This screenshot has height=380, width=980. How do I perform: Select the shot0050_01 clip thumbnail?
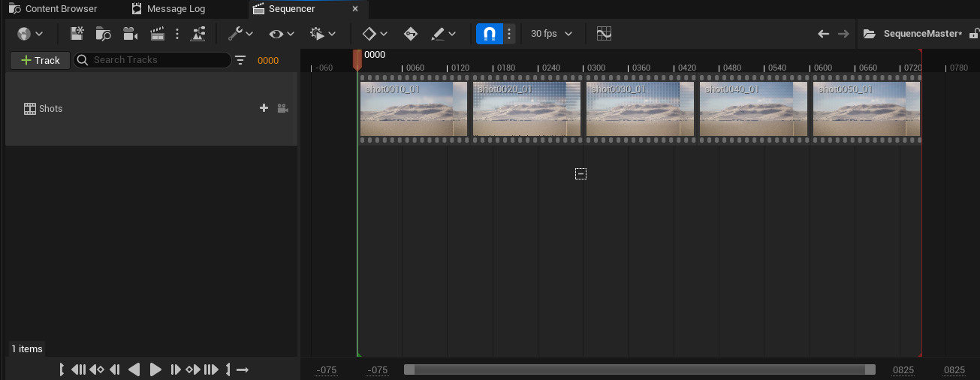coord(867,109)
